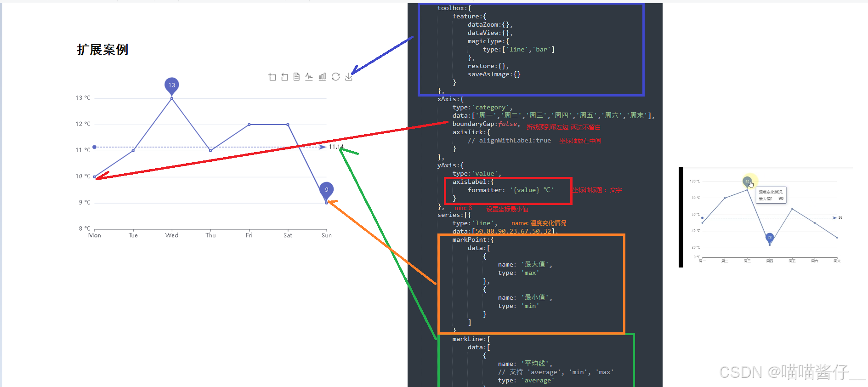Click the Sun x-axis label
This screenshot has width=868, height=387.
(x=327, y=235)
